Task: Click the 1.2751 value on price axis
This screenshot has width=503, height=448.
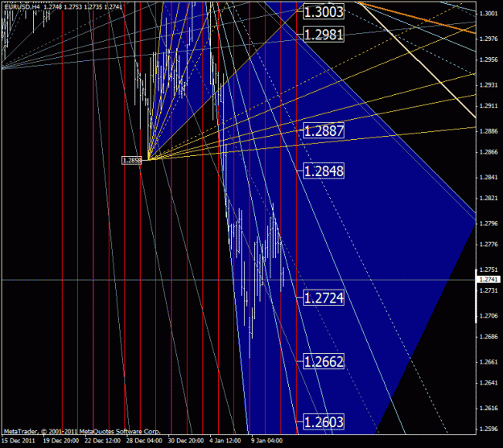Action: click(489, 269)
